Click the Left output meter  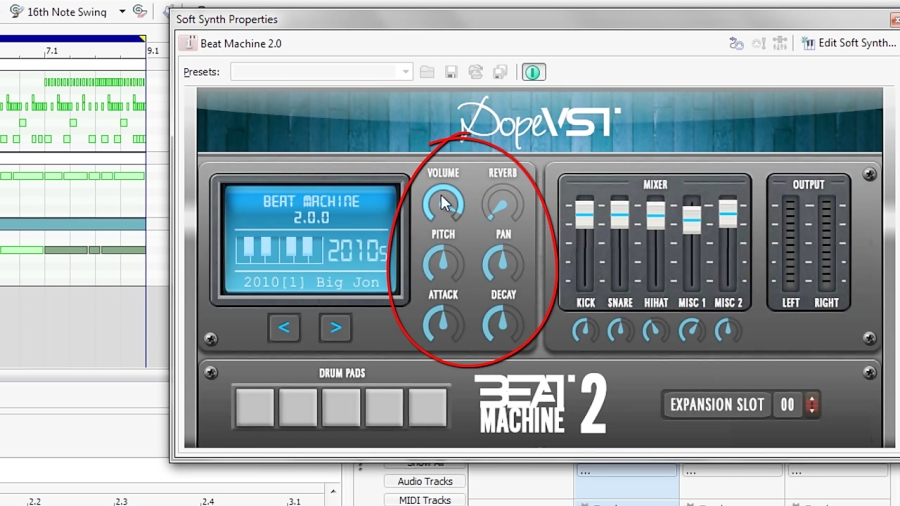[x=790, y=244]
